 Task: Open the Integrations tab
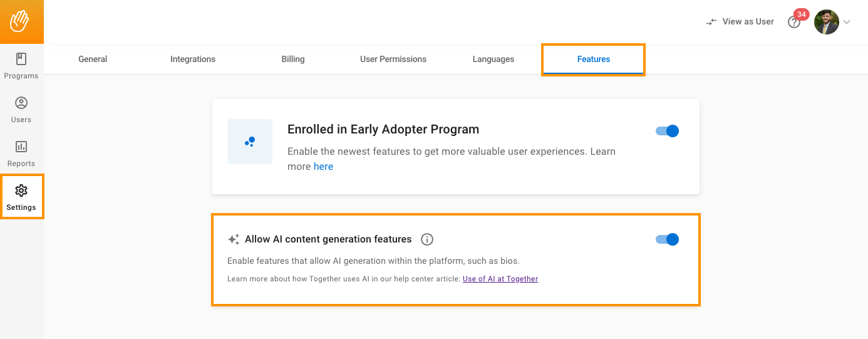pos(193,59)
